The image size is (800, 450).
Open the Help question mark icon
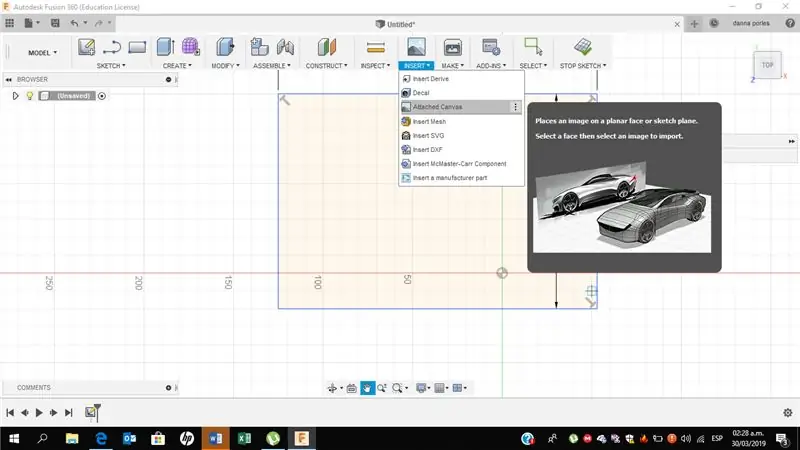coord(790,23)
